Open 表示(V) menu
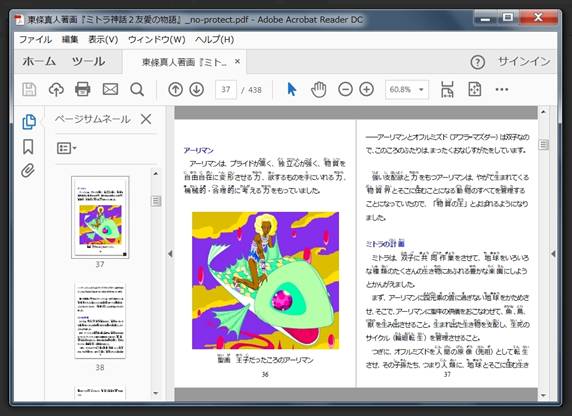The height and width of the screenshot is (416, 572). click(x=103, y=39)
